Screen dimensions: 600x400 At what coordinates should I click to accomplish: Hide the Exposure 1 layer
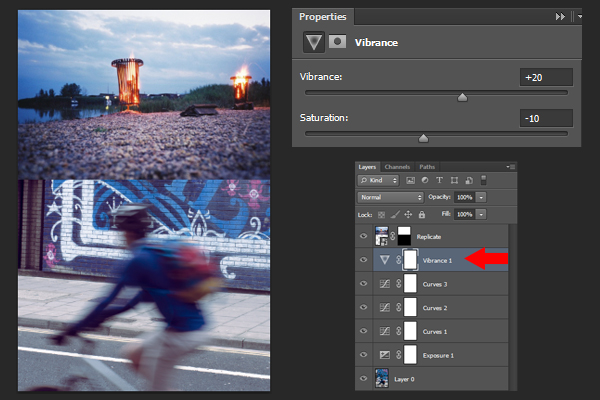[x=364, y=355]
